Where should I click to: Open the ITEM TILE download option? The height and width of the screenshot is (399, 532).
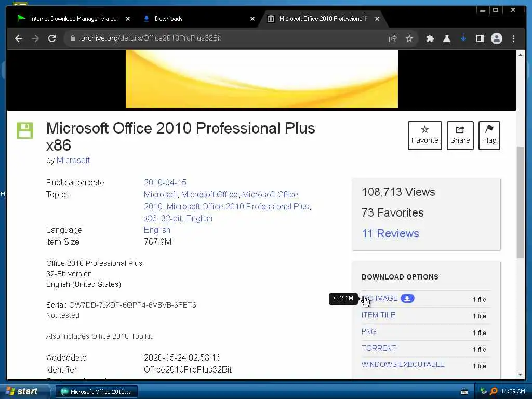click(x=378, y=315)
